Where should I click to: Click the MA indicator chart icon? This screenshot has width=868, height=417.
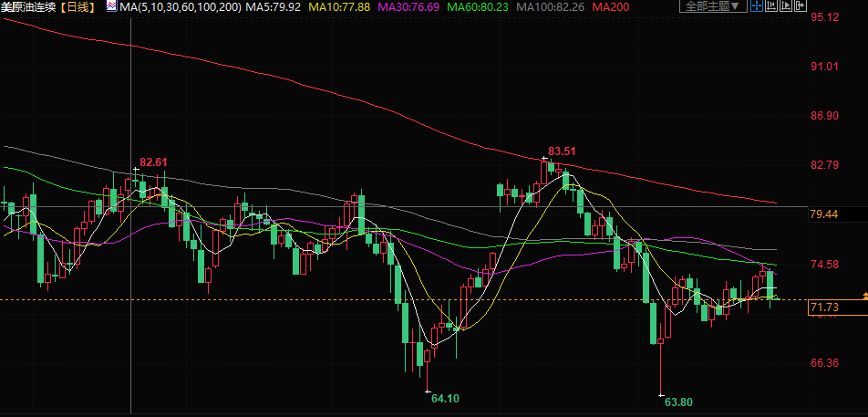pos(112,7)
